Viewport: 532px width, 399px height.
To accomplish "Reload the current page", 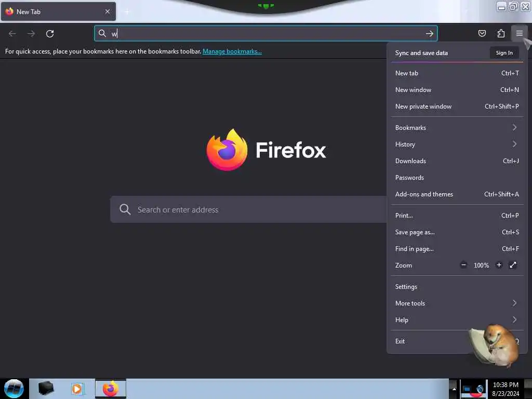I will click(x=50, y=34).
